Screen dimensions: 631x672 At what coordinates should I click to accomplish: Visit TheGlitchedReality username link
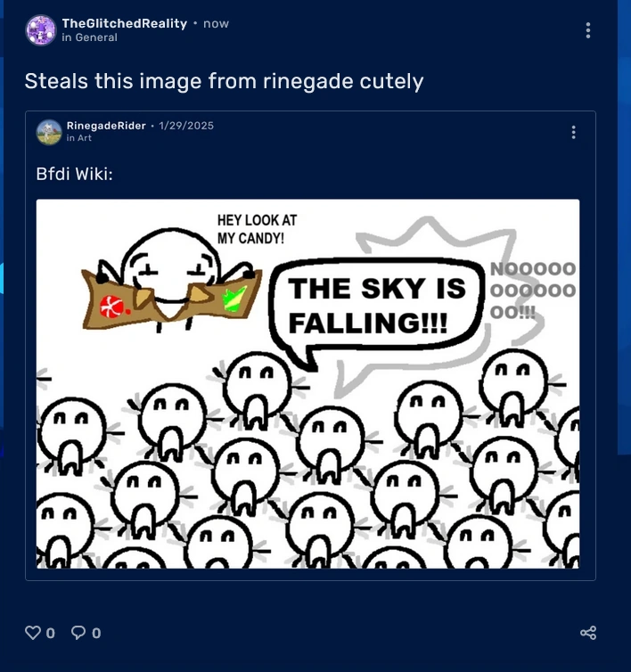click(x=124, y=23)
